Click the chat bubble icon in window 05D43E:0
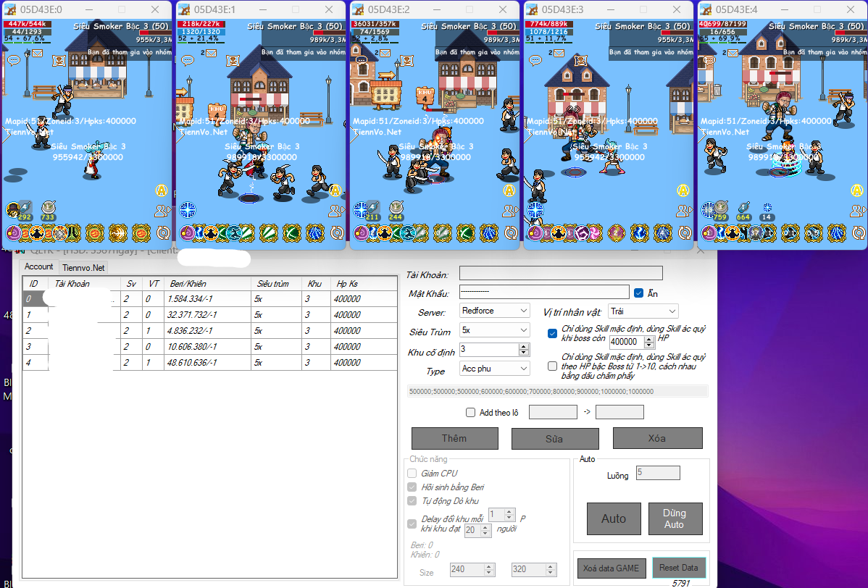This screenshot has height=588, width=868. click(x=12, y=61)
